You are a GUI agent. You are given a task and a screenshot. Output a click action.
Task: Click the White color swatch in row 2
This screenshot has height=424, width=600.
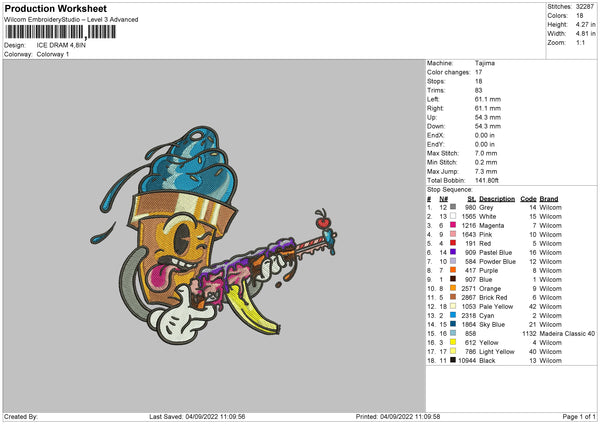pyautogui.click(x=453, y=216)
